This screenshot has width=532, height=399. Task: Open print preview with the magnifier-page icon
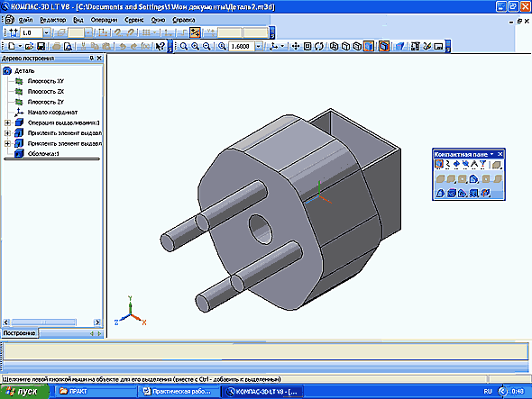[69, 46]
